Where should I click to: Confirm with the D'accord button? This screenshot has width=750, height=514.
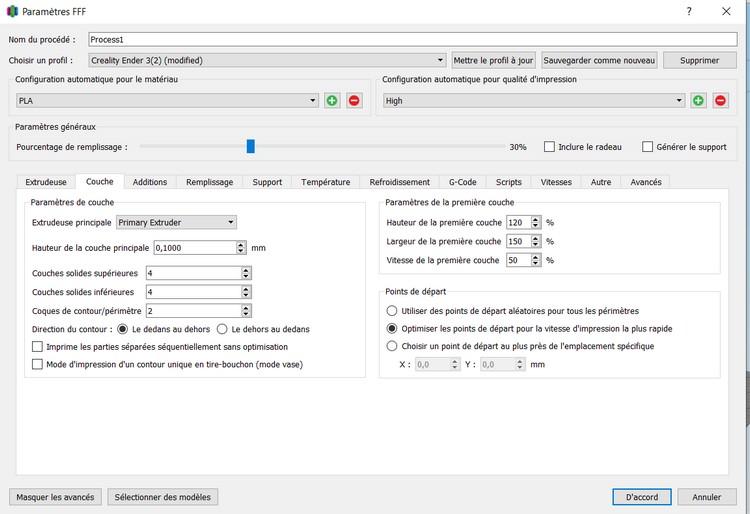tap(642, 497)
